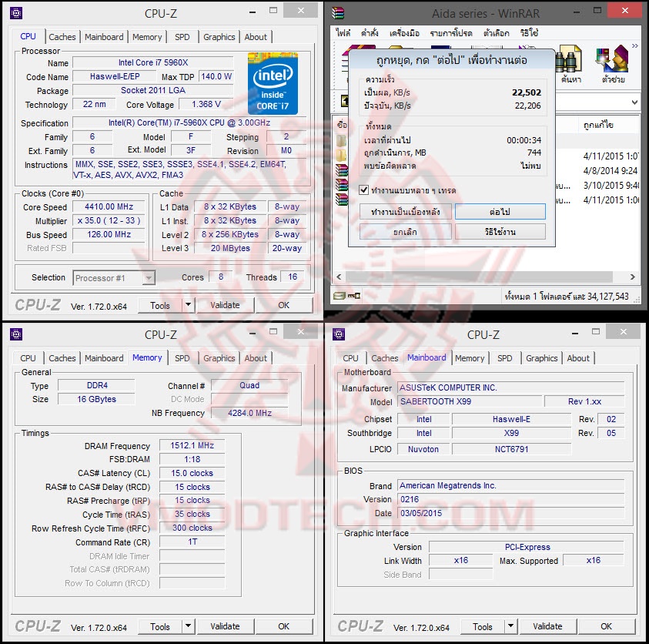This screenshot has width=649, height=644.
Task: Click the WinRAR scrollbar right arrow
Action: [632, 277]
